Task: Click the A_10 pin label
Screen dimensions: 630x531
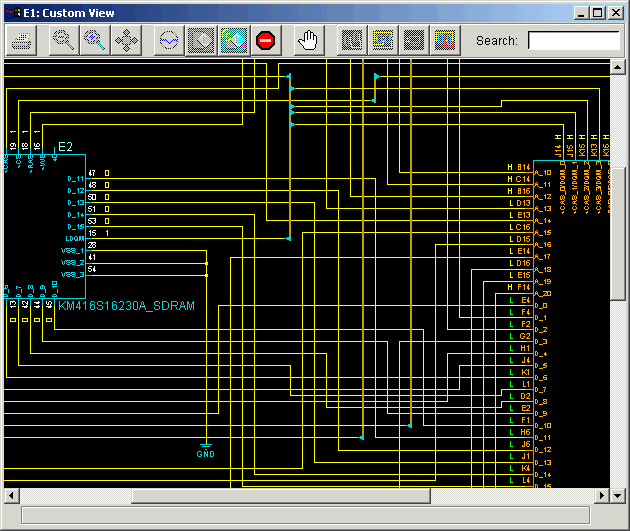Action: click(x=543, y=173)
